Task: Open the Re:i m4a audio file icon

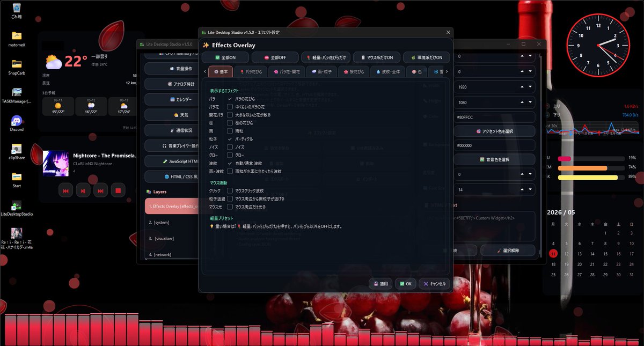Action: pyautogui.click(x=17, y=239)
